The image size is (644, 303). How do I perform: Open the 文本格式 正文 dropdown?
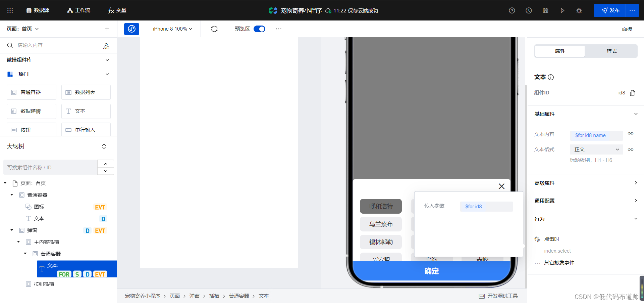point(596,149)
